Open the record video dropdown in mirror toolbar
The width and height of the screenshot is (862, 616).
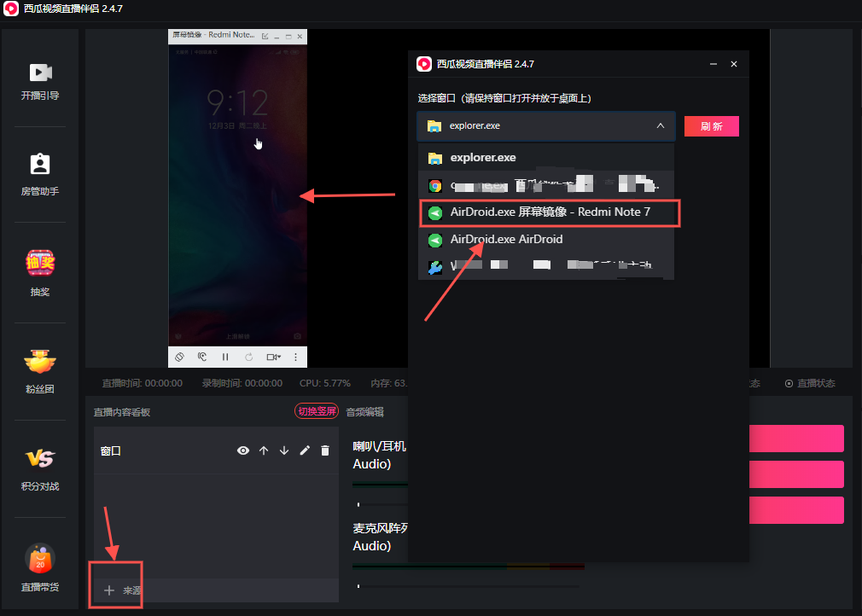click(x=273, y=357)
